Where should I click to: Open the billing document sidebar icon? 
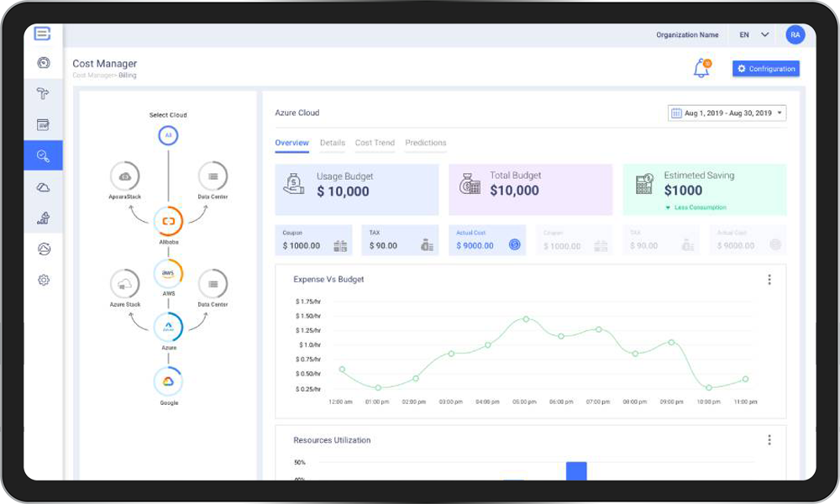[43, 125]
